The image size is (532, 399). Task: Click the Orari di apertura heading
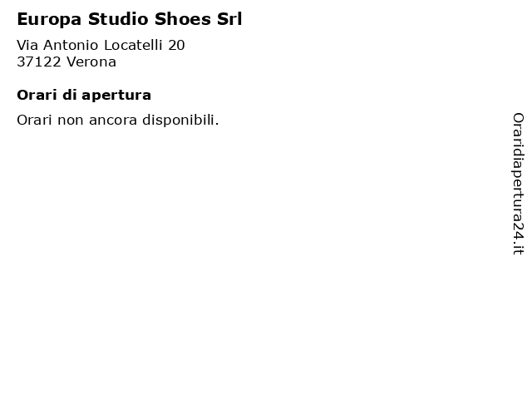tap(84, 96)
